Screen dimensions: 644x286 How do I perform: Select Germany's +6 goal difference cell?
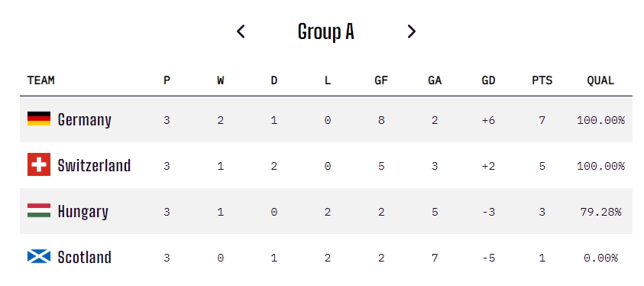pyautogui.click(x=488, y=120)
